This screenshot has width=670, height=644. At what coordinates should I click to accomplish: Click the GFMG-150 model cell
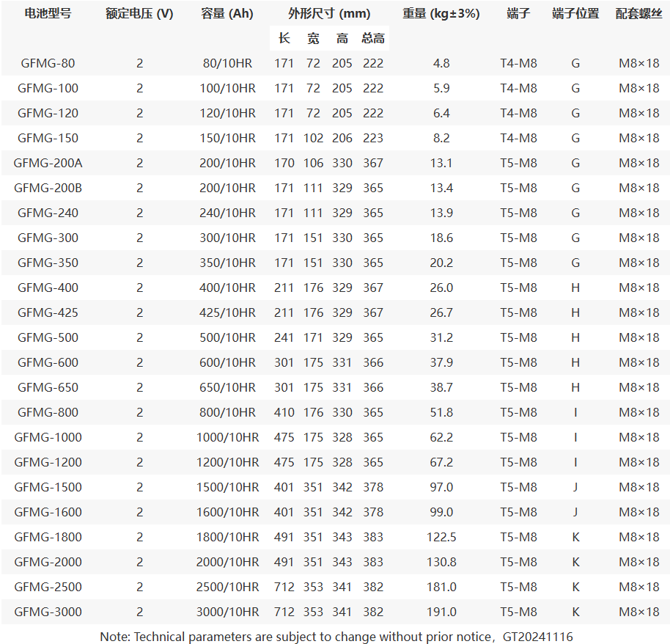tap(48, 138)
